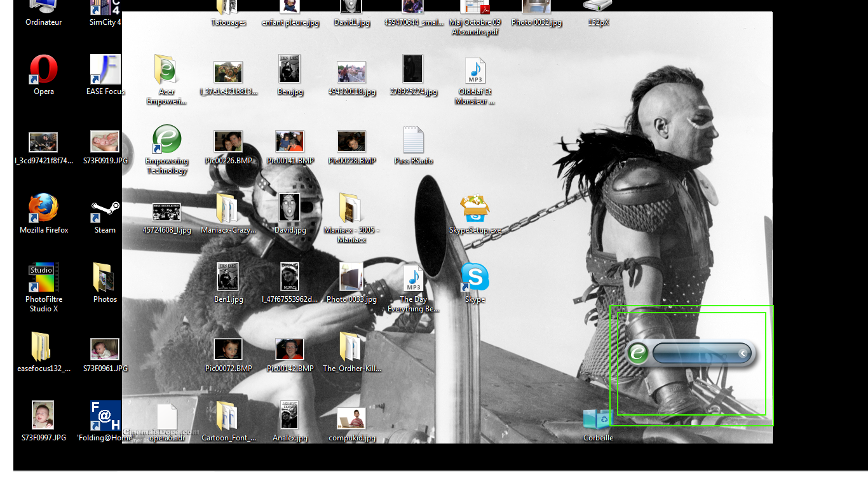The height and width of the screenshot is (488, 868).
Task: Select the S73F0919.JPG photo
Action: [x=105, y=141]
